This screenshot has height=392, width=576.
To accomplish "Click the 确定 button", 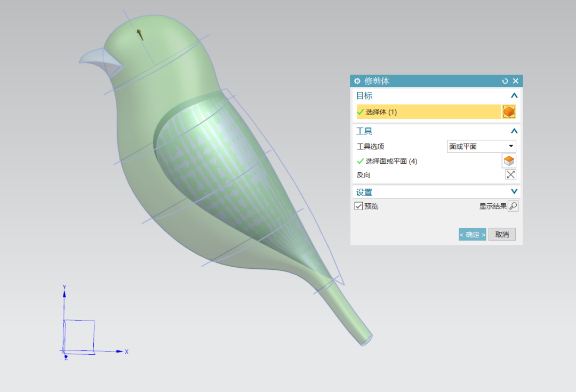I will [473, 234].
